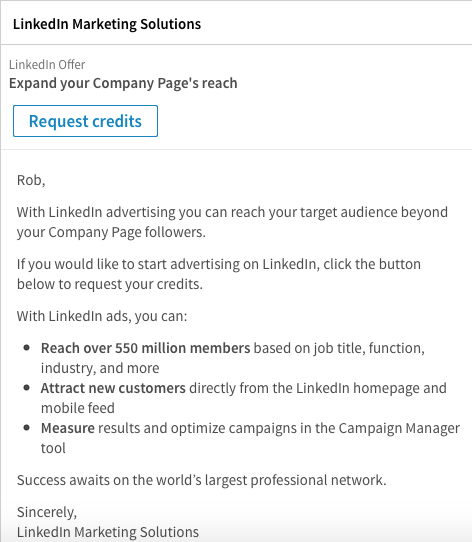472x542 pixels.
Task: Click the bullet dot before Measure results
Action: [27, 428]
